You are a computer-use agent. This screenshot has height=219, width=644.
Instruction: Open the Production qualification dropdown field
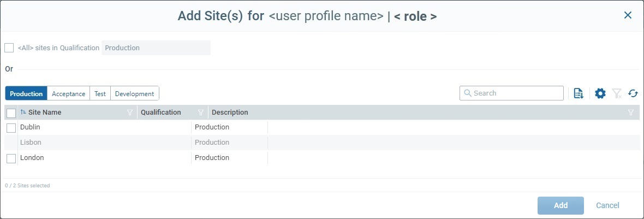[156, 48]
